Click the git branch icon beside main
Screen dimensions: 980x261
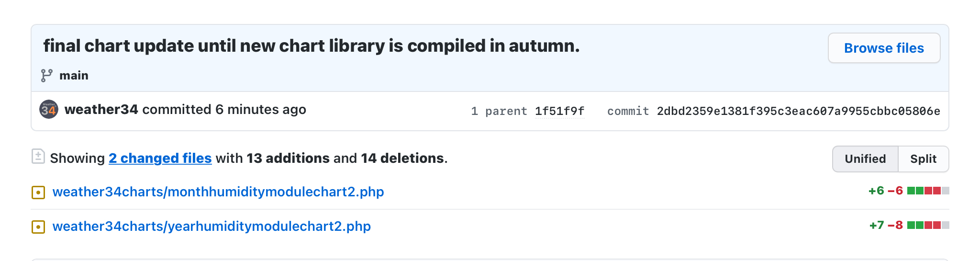(x=47, y=76)
